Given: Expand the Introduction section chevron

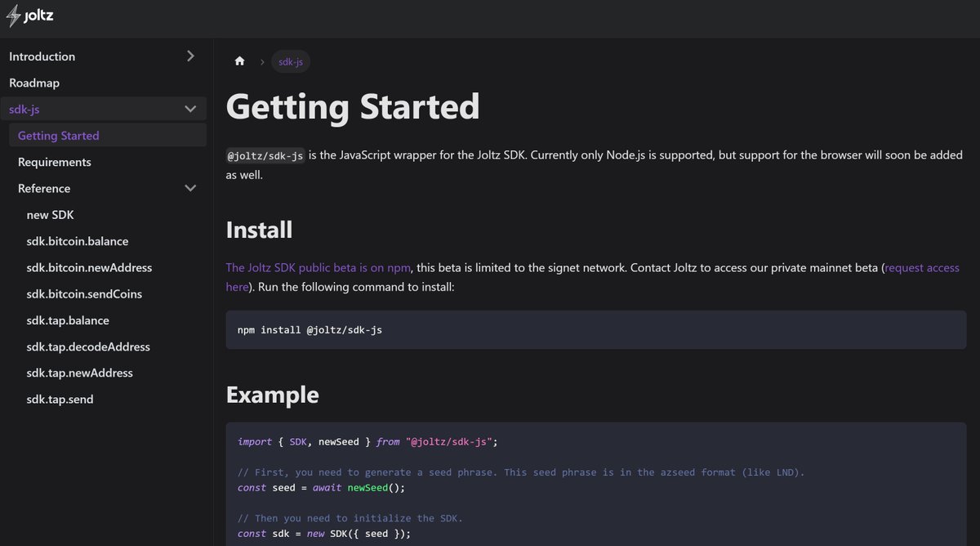Looking at the screenshot, I should click(x=190, y=56).
